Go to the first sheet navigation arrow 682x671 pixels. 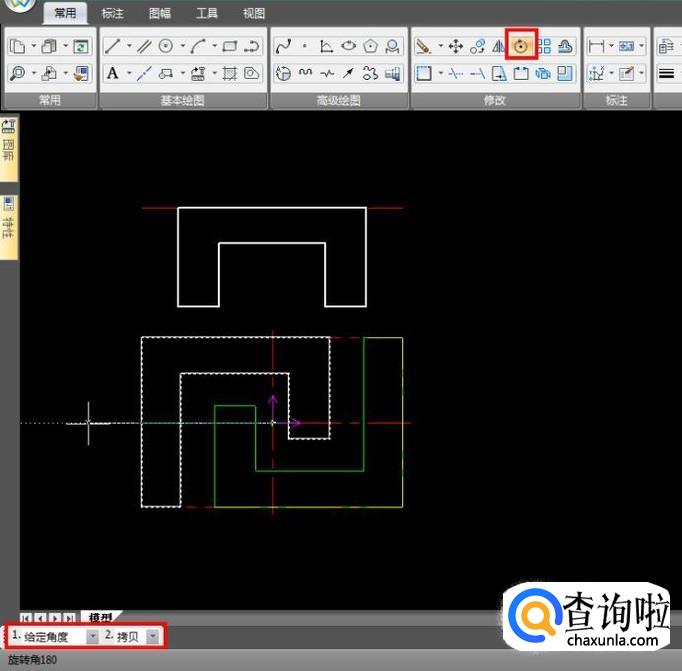[x=26, y=618]
